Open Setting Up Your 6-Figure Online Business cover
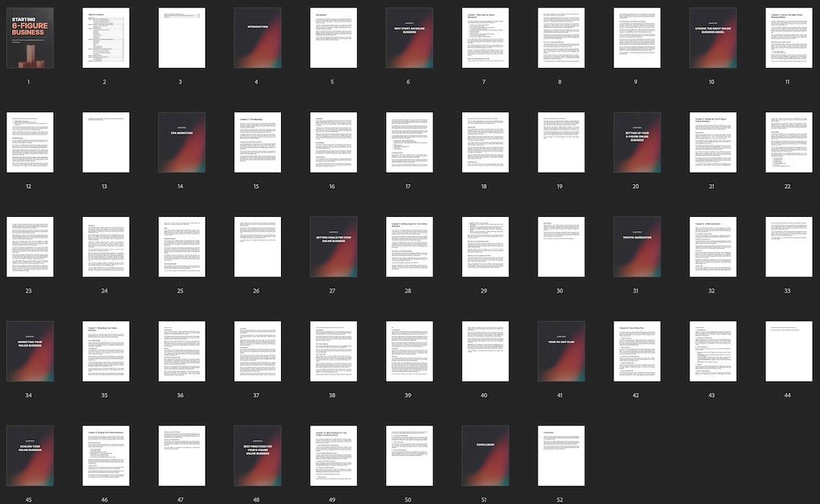Image resolution: width=820 pixels, height=504 pixels. click(x=637, y=142)
